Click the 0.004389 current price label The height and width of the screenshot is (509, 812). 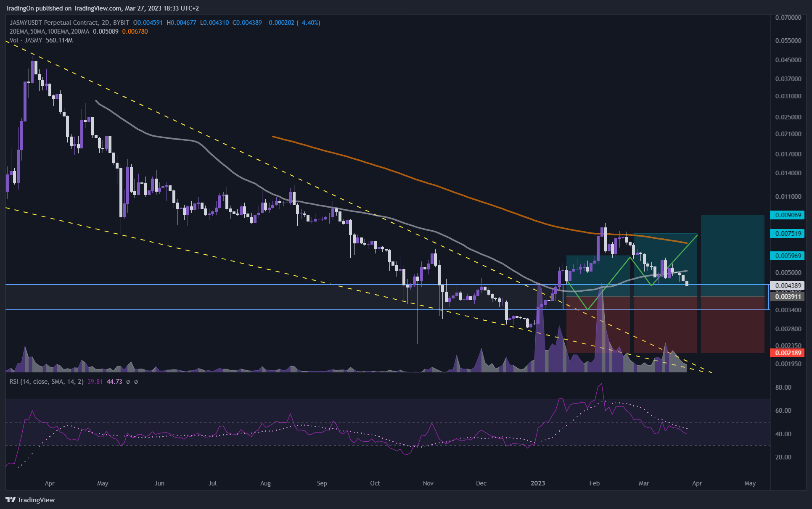tap(787, 286)
